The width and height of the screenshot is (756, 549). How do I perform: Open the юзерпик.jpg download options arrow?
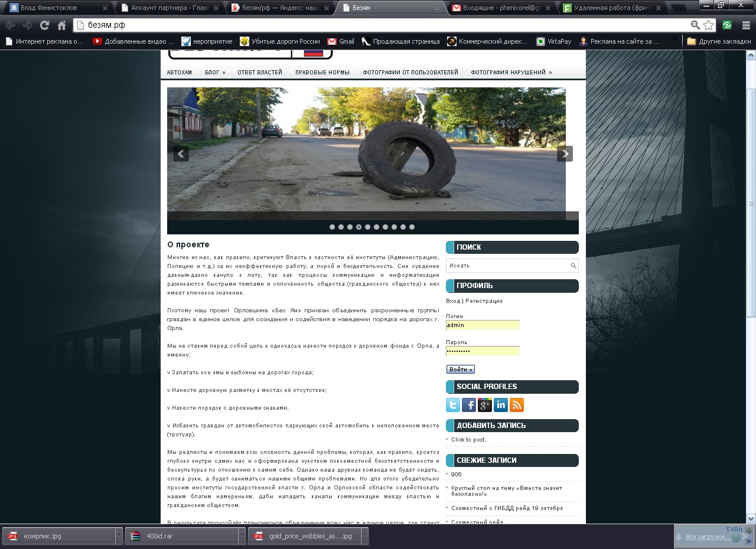(x=119, y=536)
